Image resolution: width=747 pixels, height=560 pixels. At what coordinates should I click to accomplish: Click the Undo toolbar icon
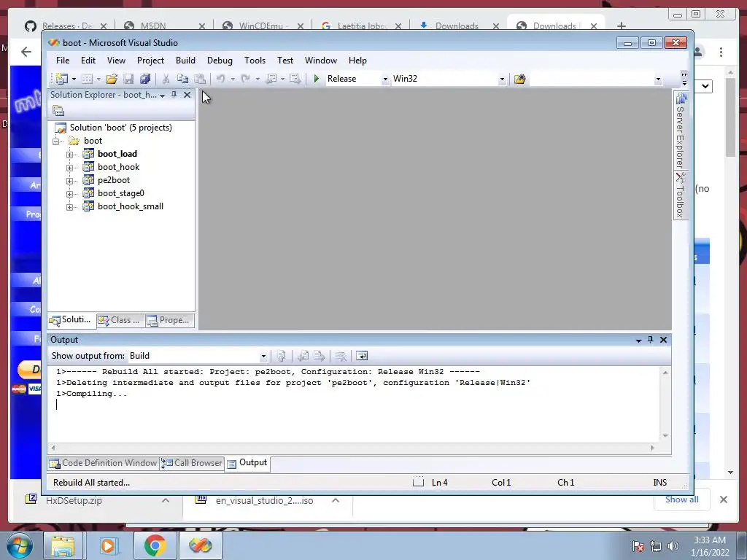coord(220,79)
